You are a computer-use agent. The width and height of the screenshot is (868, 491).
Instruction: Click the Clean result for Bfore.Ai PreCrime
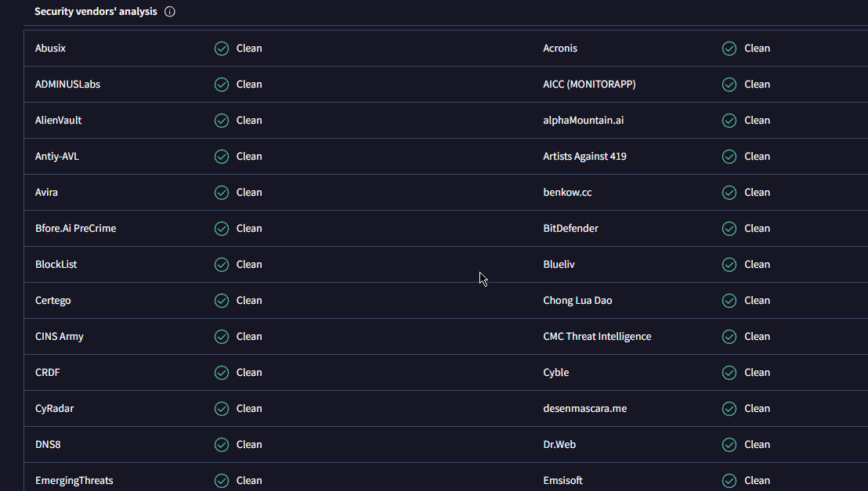[249, 229]
